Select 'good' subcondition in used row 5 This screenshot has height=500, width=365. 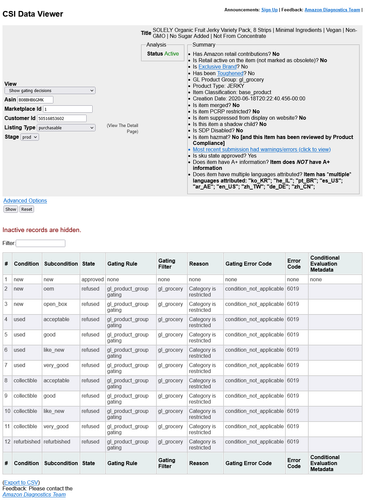tap(61, 338)
